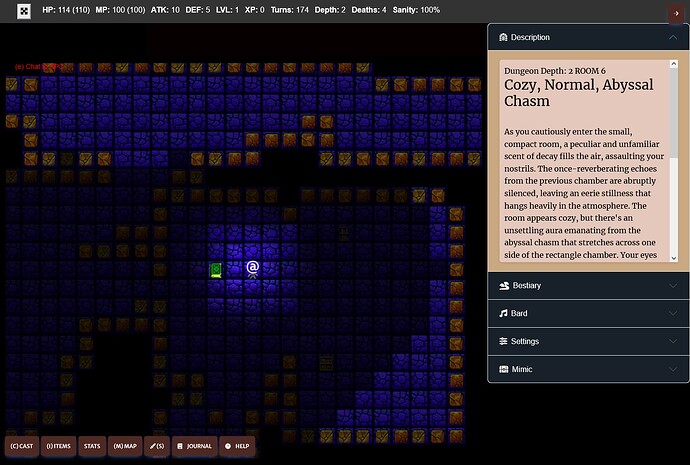Screen dimensions: 690x465
Task: Click the Description scrollbar up arrow
Action: pyautogui.click(x=674, y=64)
